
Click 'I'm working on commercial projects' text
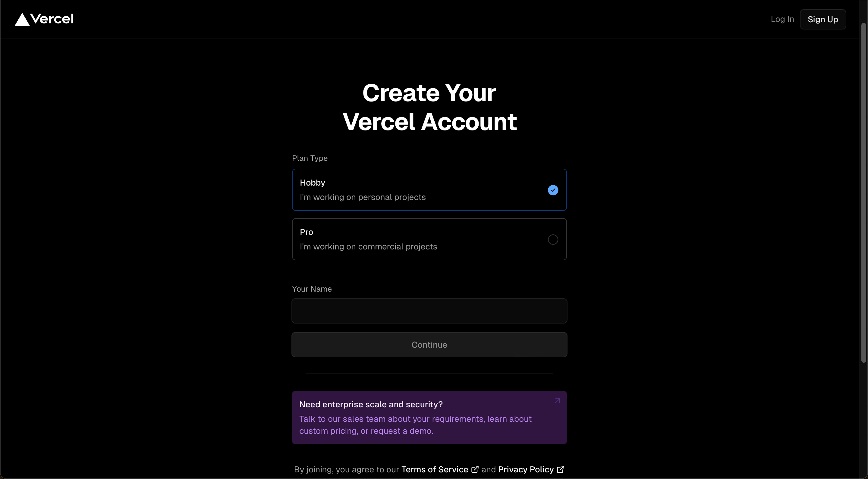368,246
